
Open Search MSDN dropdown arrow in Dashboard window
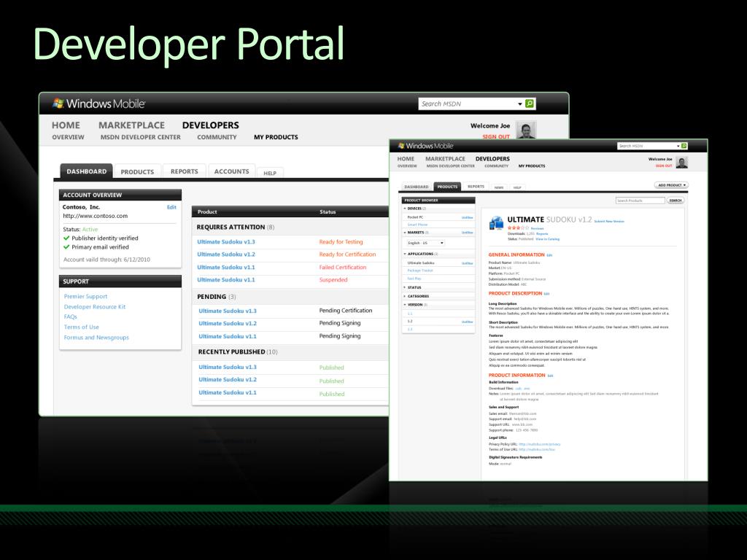[519, 104]
